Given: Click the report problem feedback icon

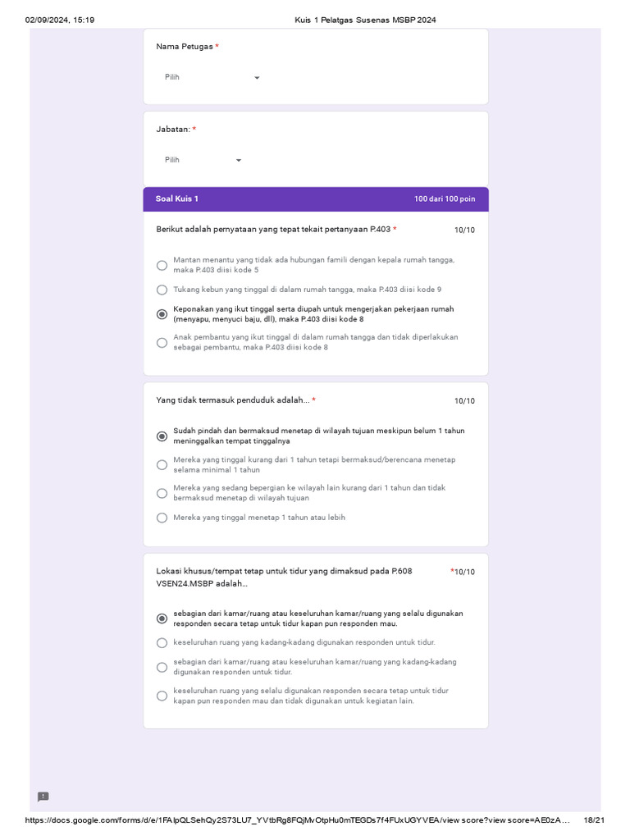Looking at the screenshot, I should coord(43,797).
